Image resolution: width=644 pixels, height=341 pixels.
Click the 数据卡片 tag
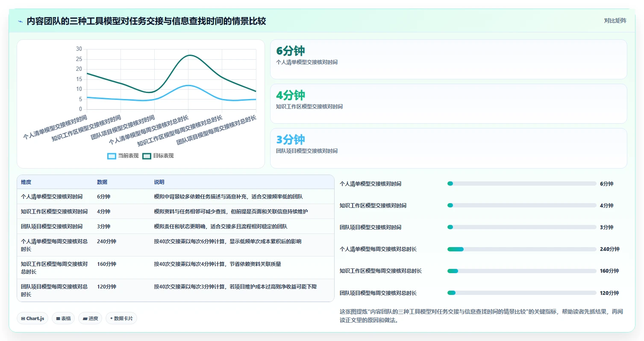121,318
